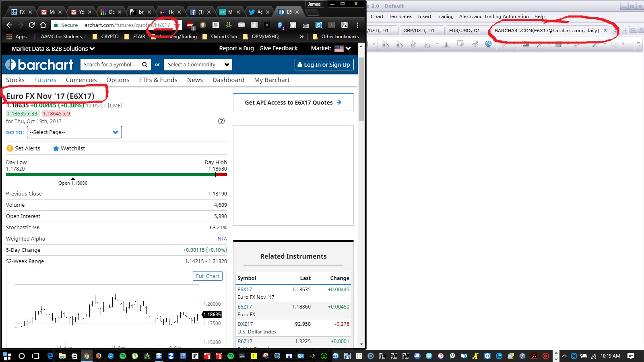Image resolution: width=644 pixels, height=362 pixels.
Task: Click the Set Alerts icon
Action: 10,148
